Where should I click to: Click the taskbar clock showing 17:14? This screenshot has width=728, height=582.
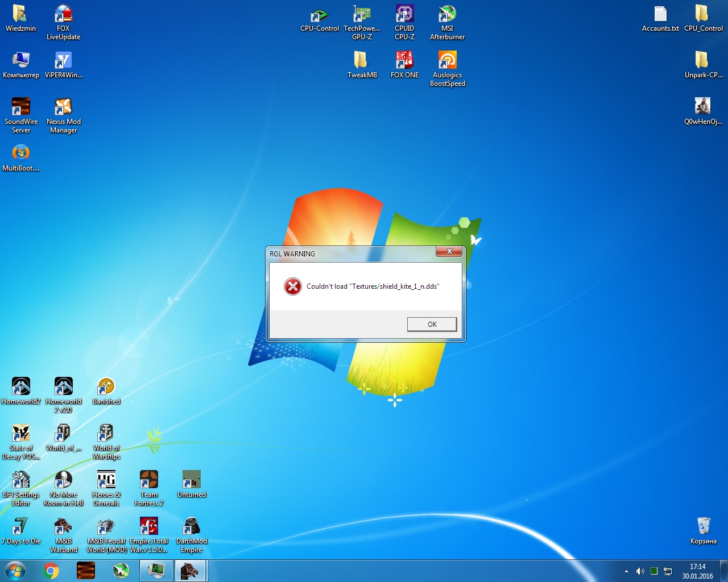coord(697,571)
